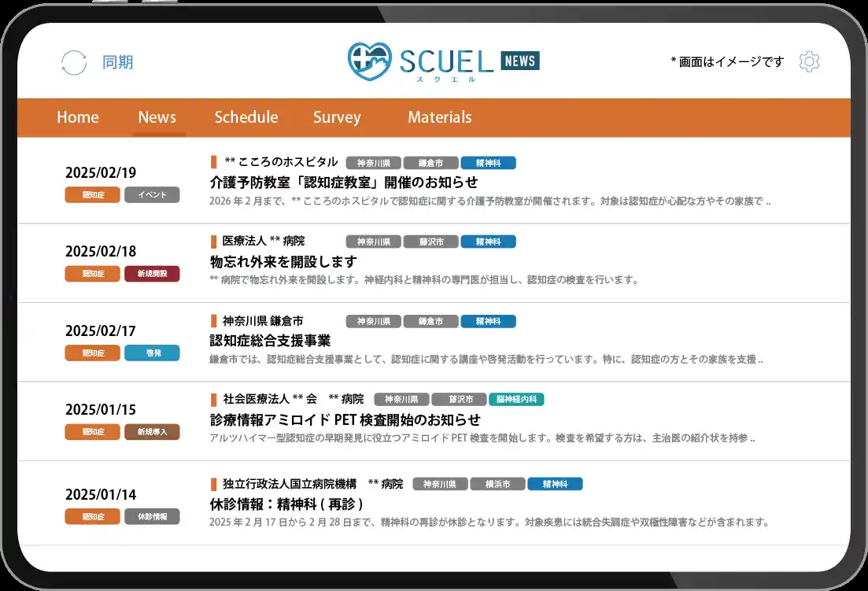868x591 pixels.
Task: Select the News tab in the navigation bar
Action: tap(157, 117)
